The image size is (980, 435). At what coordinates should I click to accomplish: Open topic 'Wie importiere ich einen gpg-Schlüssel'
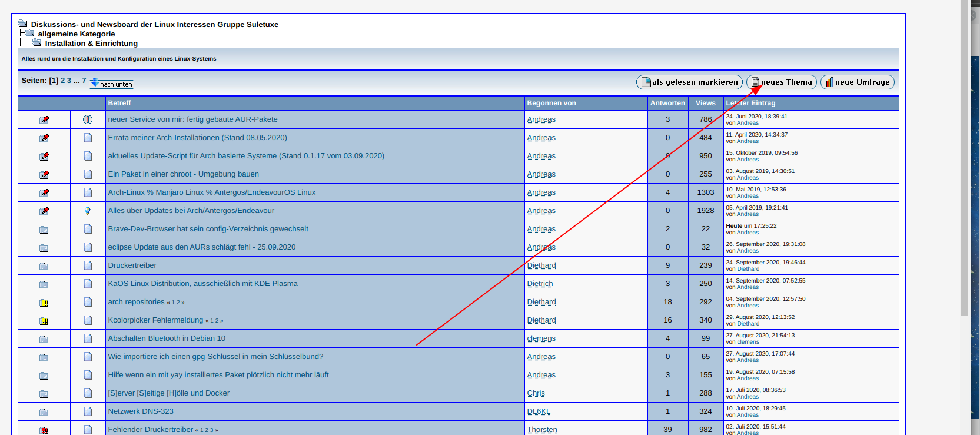[x=215, y=357]
